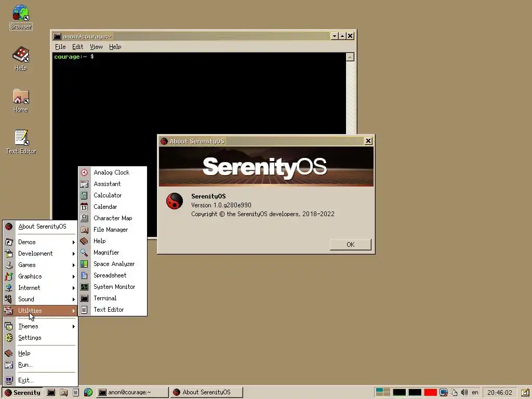The image size is (532, 399).
Task: Open the terminal View menu
Action: point(96,47)
